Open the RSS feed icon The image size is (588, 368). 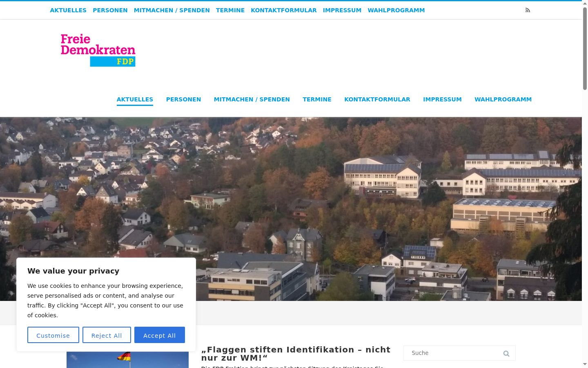pyautogui.click(x=528, y=10)
